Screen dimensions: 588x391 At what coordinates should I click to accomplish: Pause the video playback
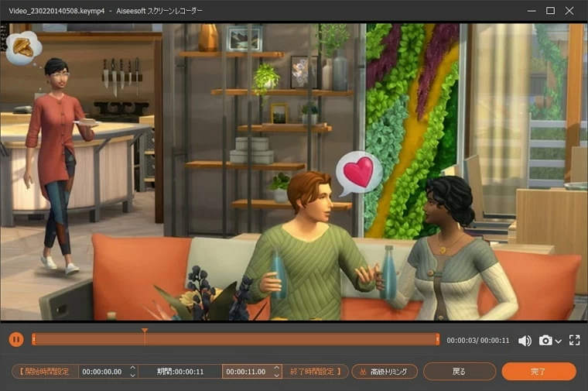(x=16, y=339)
